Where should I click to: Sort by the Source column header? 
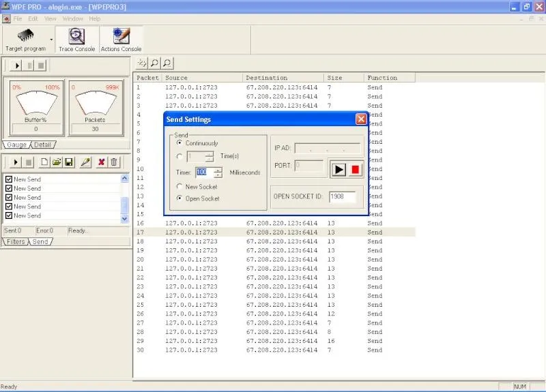(203, 78)
